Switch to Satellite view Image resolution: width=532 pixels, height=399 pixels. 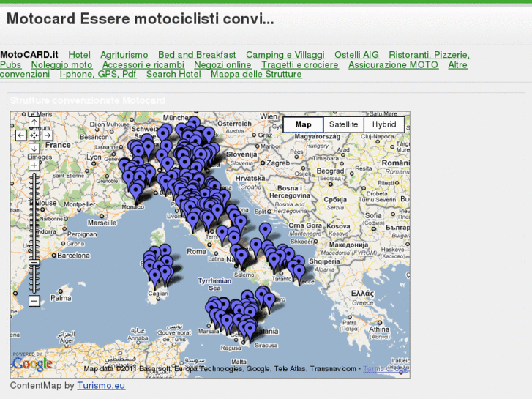(x=343, y=124)
